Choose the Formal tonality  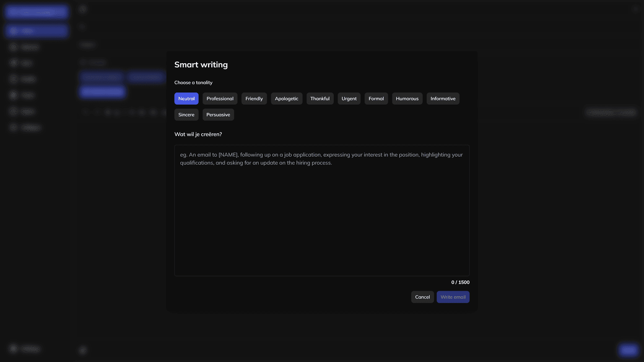pyautogui.click(x=376, y=98)
